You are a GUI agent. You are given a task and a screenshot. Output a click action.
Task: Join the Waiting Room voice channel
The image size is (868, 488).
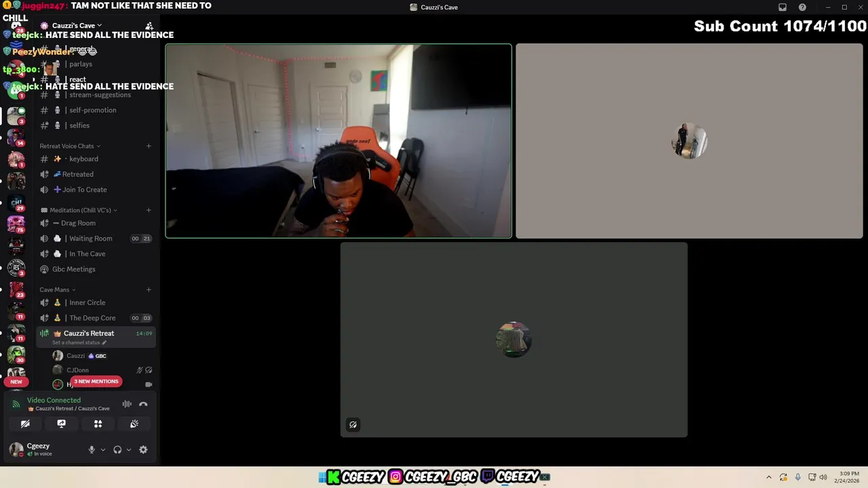(96, 239)
